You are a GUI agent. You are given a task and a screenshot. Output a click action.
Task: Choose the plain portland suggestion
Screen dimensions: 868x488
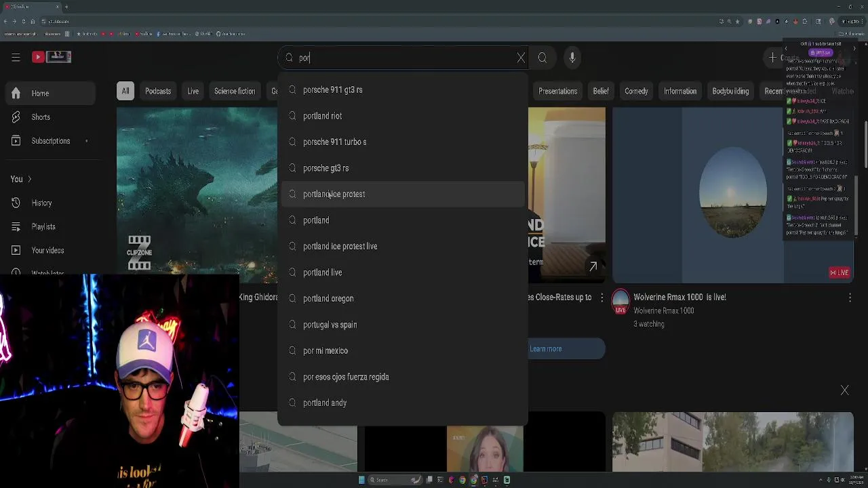403,220
